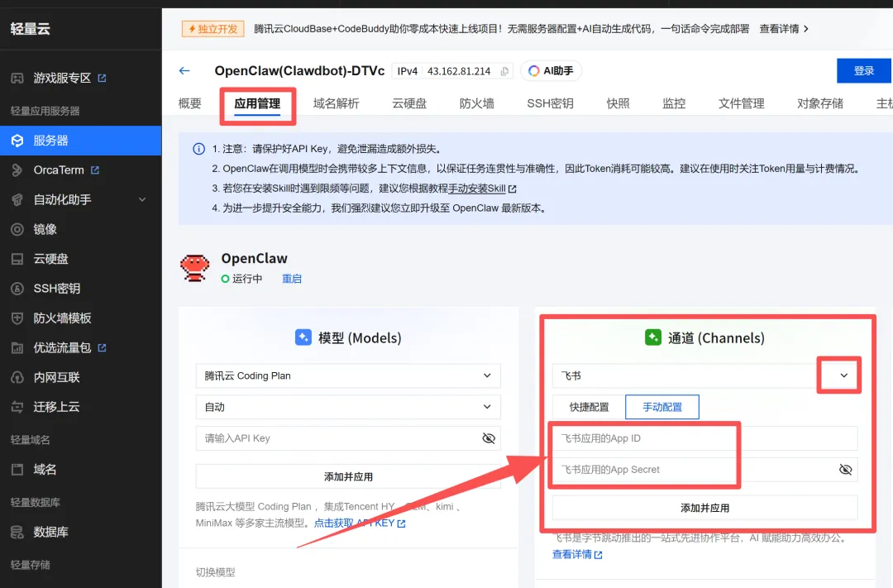Open the 飞书 channel dropdown
Viewport: 893px width, 588px height.
point(705,375)
